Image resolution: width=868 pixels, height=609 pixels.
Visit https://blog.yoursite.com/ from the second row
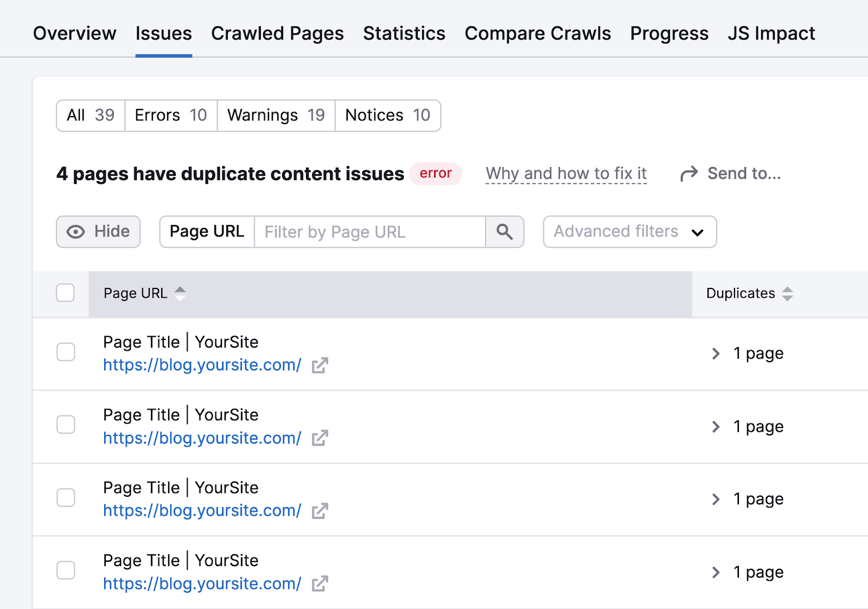tap(201, 438)
